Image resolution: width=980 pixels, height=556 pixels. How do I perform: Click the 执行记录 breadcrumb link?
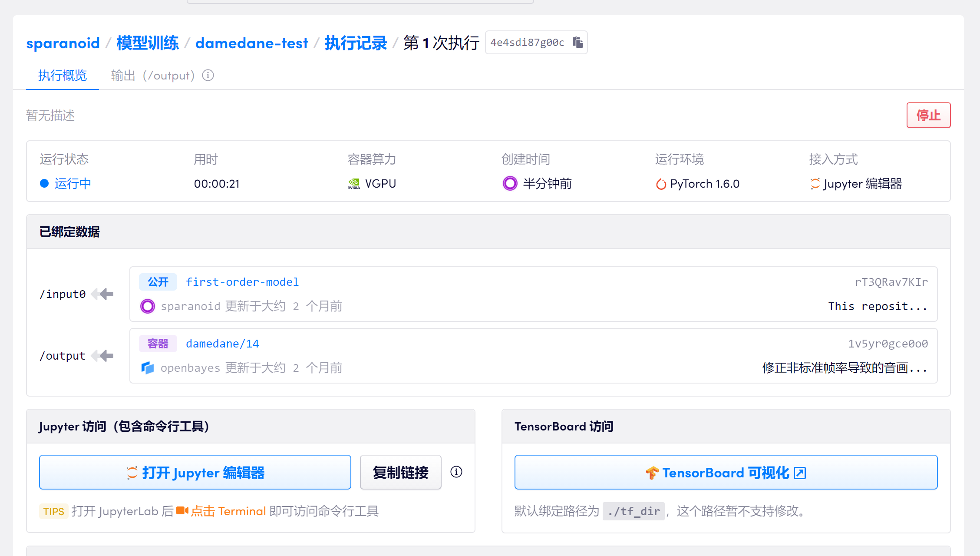tap(356, 43)
